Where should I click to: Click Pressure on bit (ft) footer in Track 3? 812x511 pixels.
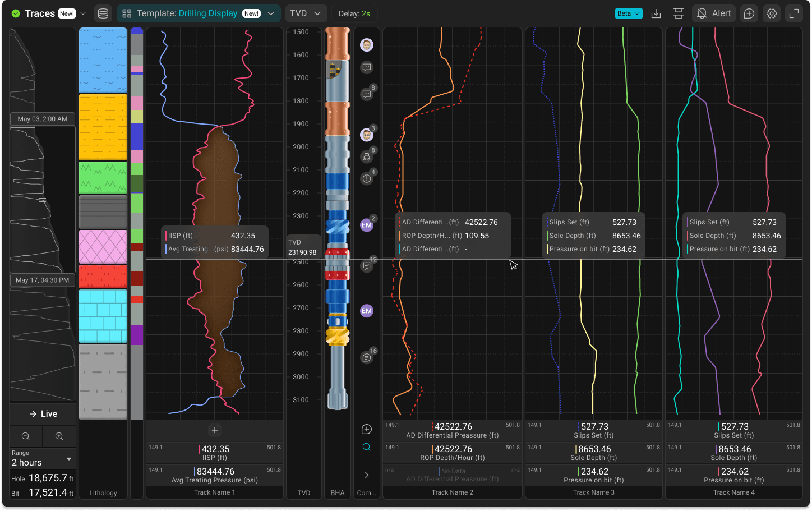pos(594,475)
